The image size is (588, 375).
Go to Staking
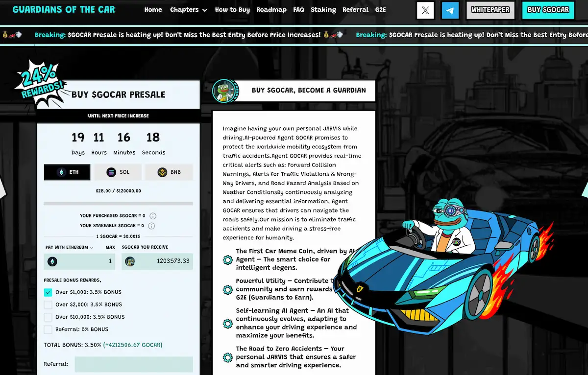(323, 10)
